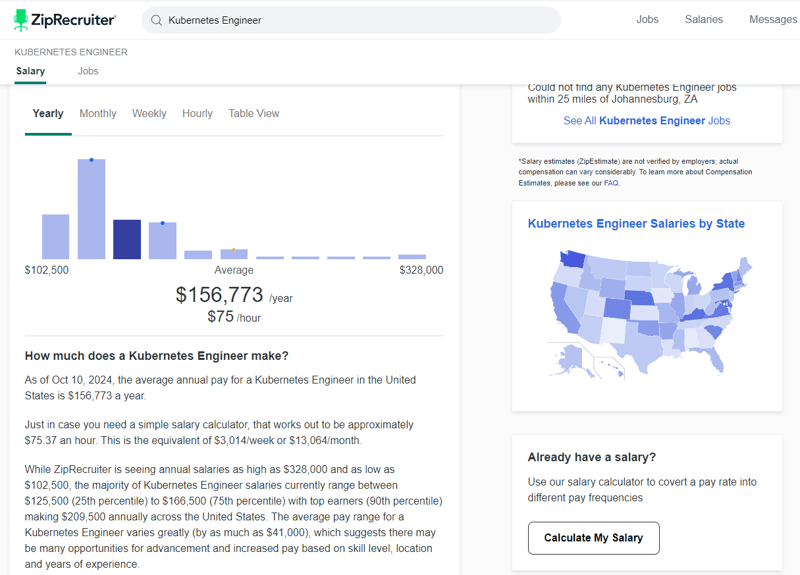This screenshot has height=575, width=800.
Task: Switch to the Weekly salary tab
Action: click(x=149, y=113)
